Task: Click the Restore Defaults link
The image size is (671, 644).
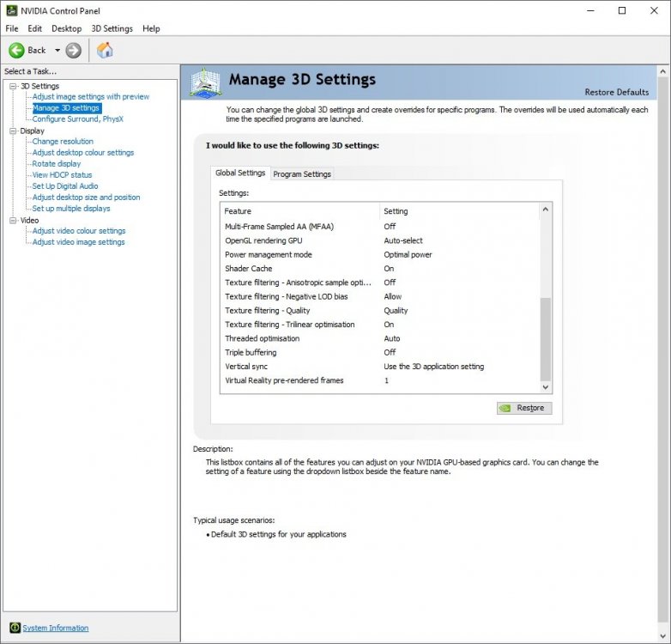Action: click(x=616, y=92)
